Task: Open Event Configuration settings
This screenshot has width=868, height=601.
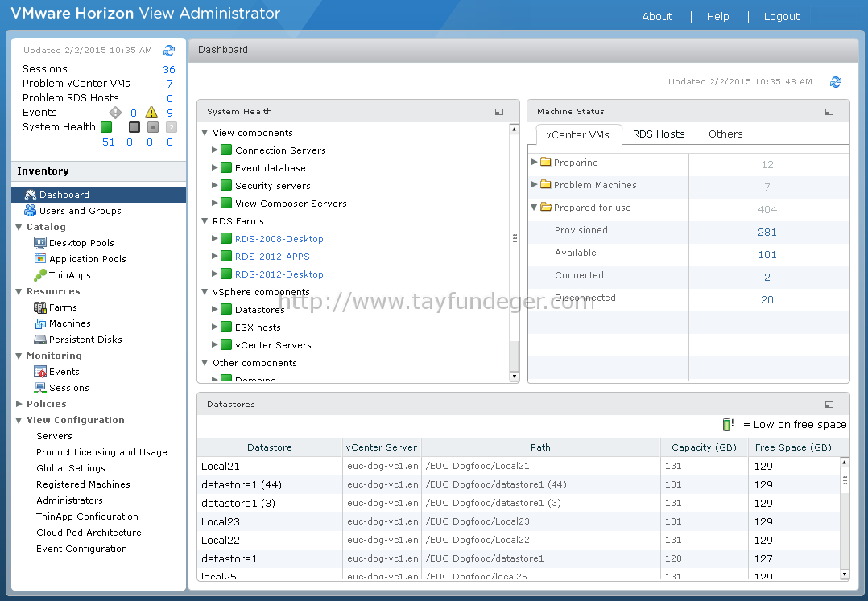Action: 82,549
